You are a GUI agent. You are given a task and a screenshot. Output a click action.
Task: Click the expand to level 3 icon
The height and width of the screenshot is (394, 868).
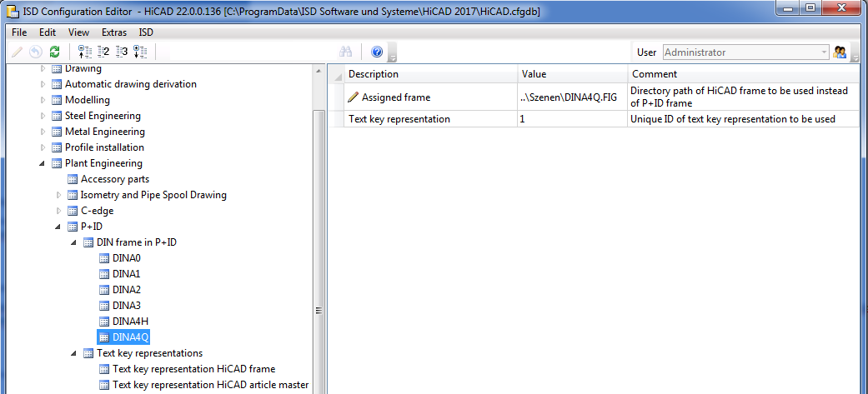tap(121, 52)
